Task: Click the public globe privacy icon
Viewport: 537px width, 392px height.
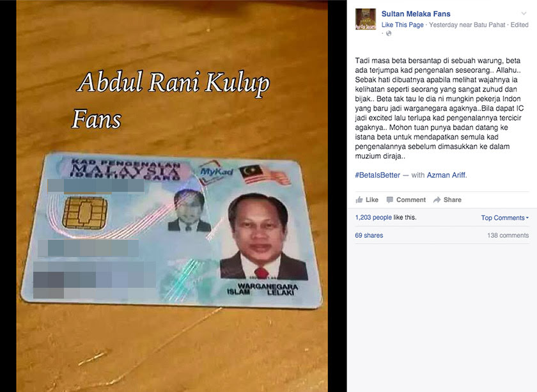Action: point(389,33)
